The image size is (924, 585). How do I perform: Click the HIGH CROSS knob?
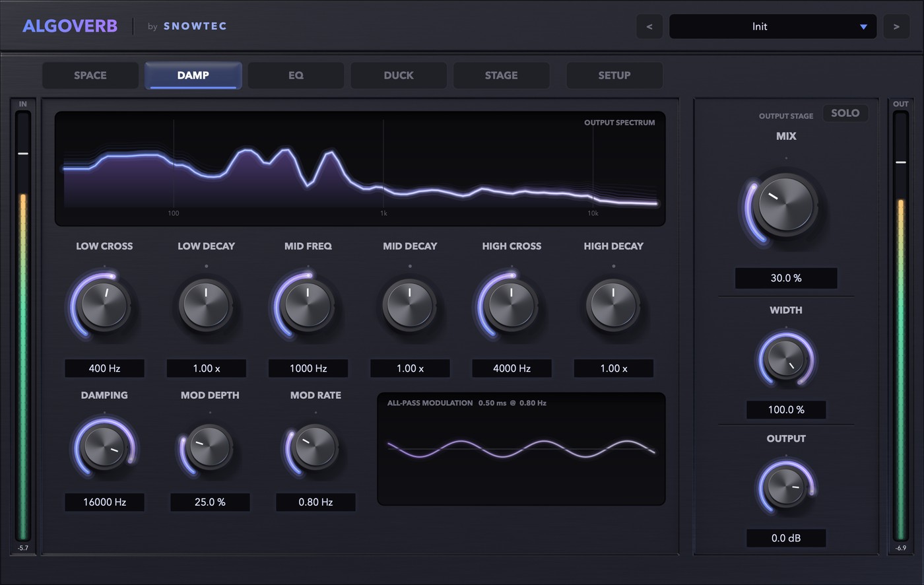click(511, 305)
